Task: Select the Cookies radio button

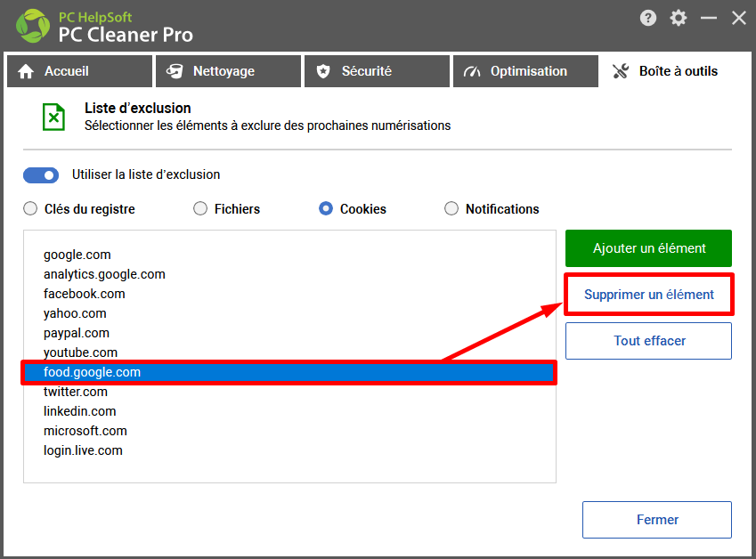Action: pos(326,208)
